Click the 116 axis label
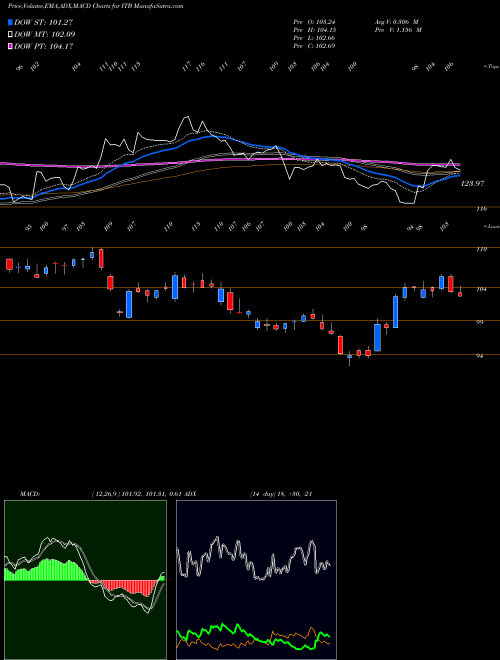Image resolution: width=500 pixels, height=660 pixels. click(x=482, y=209)
